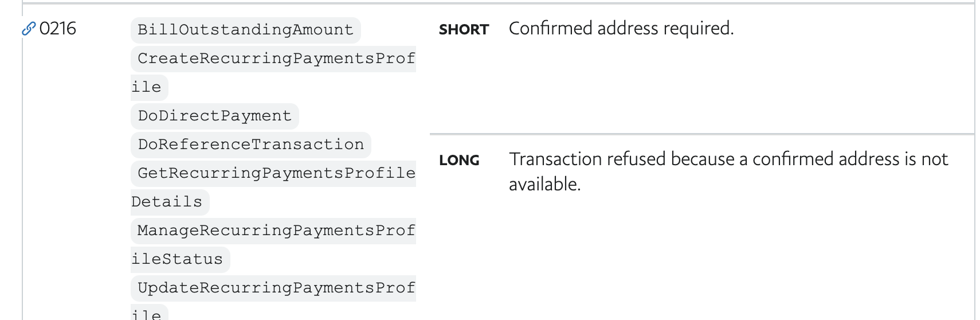980x320 pixels.
Task: Select the DoDirectPayment code tag
Action: coord(214,116)
